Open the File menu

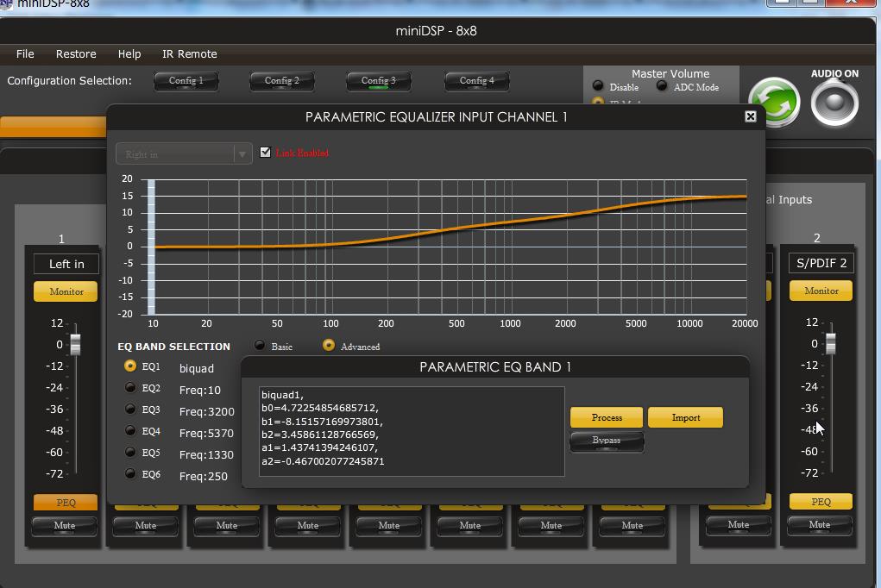click(x=25, y=54)
